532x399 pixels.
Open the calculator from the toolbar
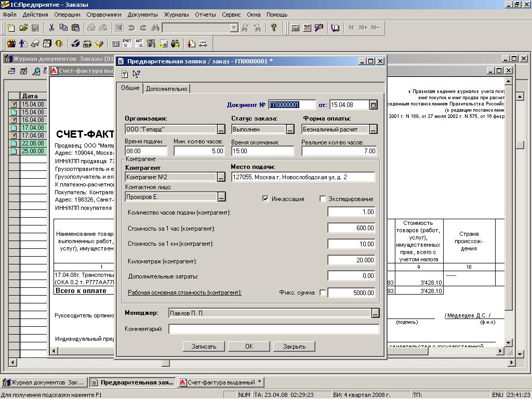pyautogui.click(x=295, y=28)
